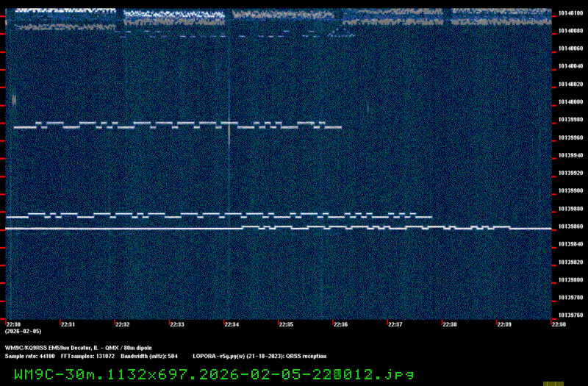Click the Bandwidth (mHz): 504 text

coord(149,357)
